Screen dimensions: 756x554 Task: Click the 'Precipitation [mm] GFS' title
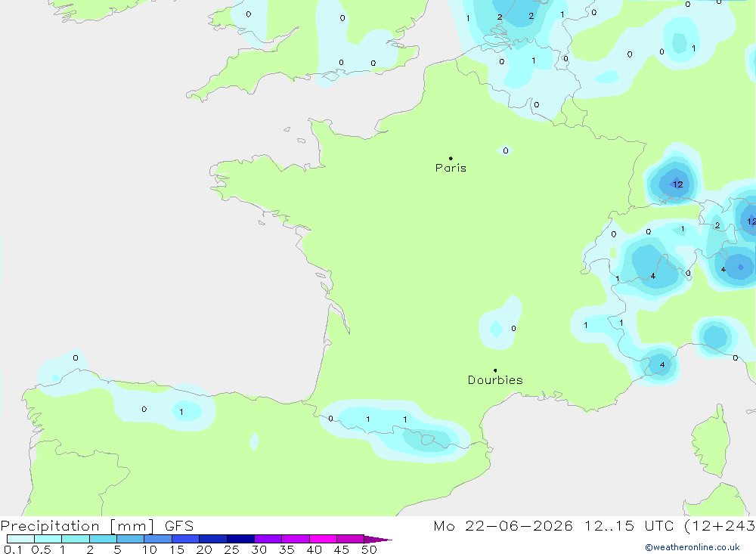(x=97, y=525)
